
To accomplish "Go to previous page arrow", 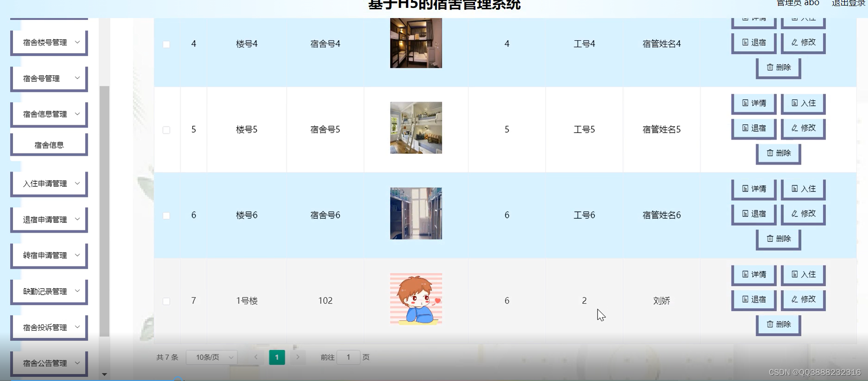I will pos(256,357).
